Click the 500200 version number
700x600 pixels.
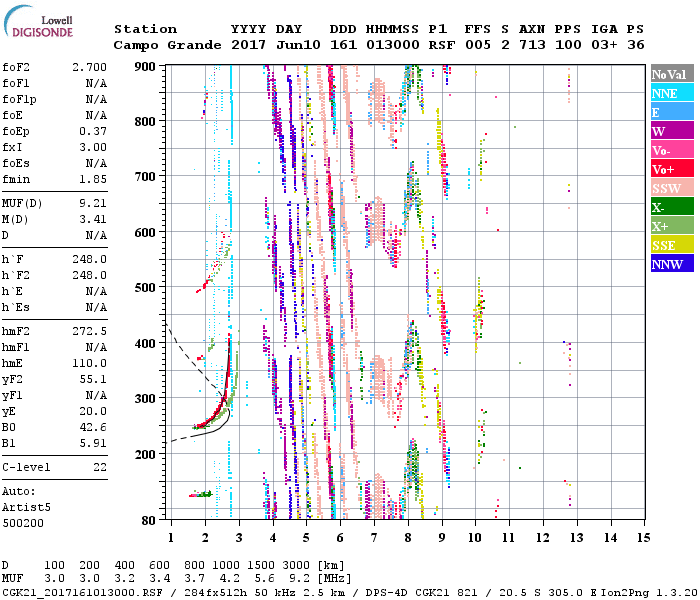[23, 523]
